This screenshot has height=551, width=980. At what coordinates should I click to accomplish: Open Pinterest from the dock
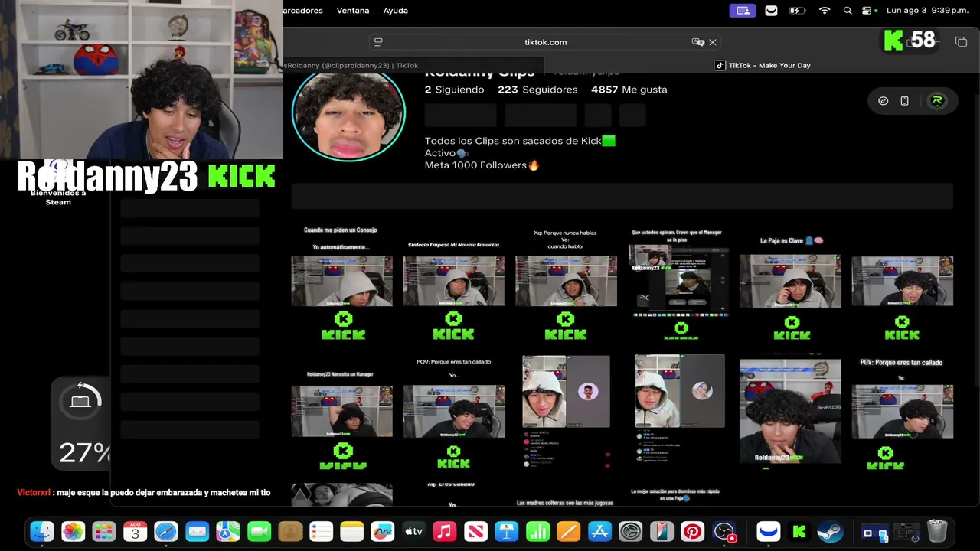693,531
